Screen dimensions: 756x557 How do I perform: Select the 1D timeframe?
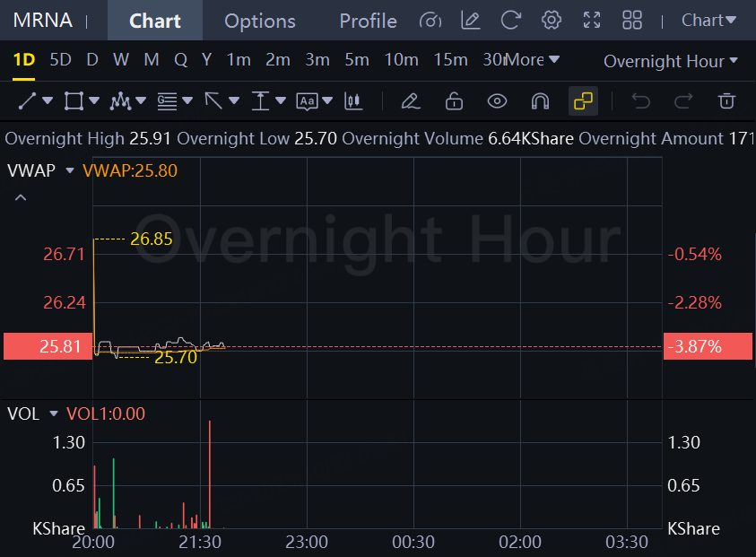tap(23, 60)
